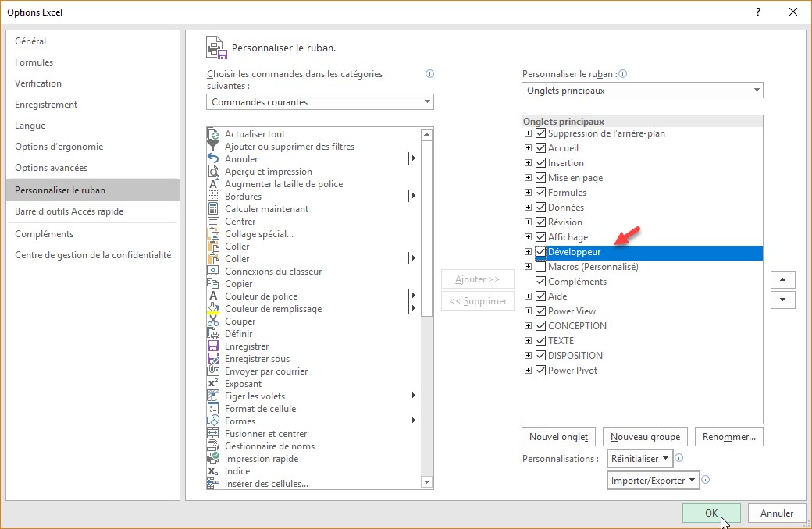Open the Commandes courantes dropdown
This screenshot has height=529, width=812.
(428, 101)
